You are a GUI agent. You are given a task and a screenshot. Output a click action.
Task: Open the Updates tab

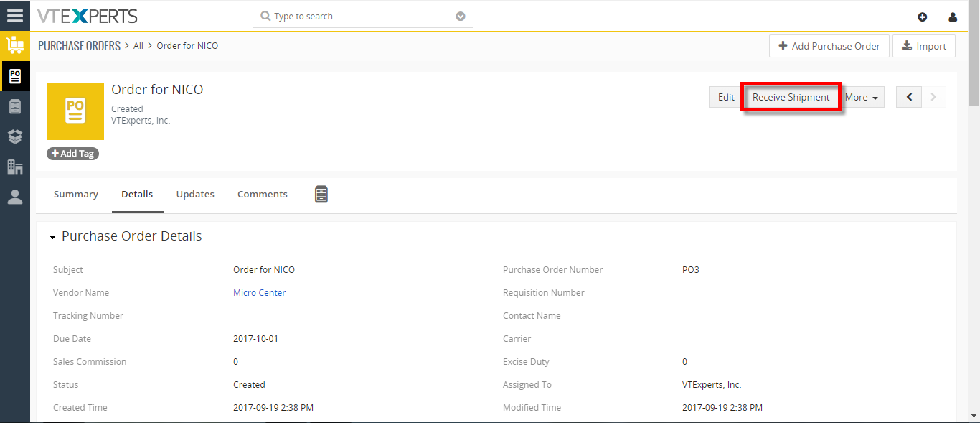pyautogui.click(x=195, y=194)
